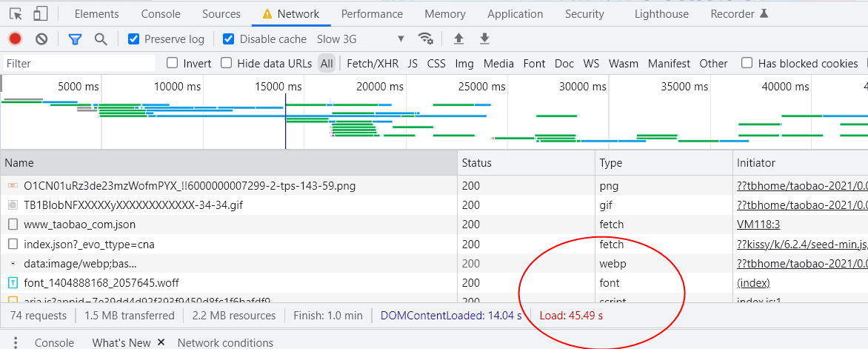868x349 pixels.
Task: Open the VM118:3 initiator link
Action: [x=759, y=224]
